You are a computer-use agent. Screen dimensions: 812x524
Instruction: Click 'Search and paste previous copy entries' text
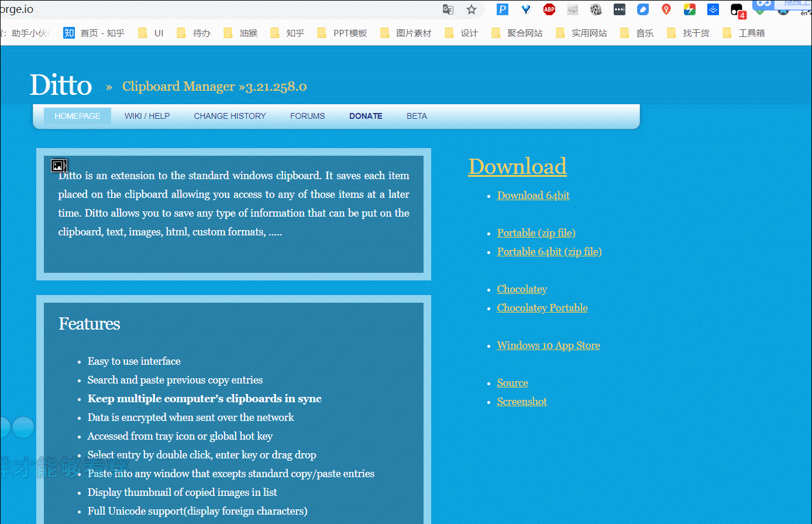coord(175,380)
